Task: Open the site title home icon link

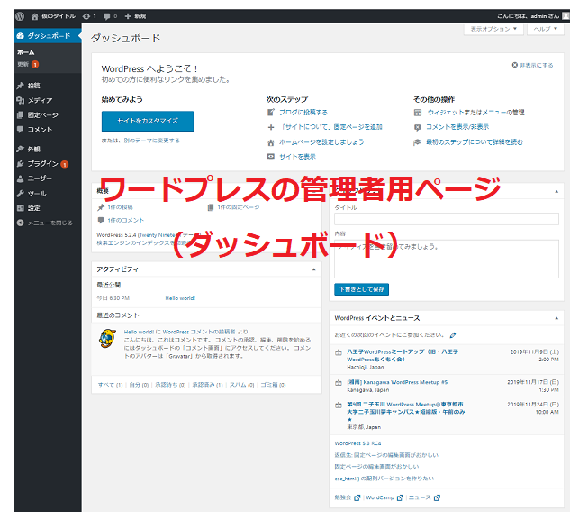Action: coord(54,16)
